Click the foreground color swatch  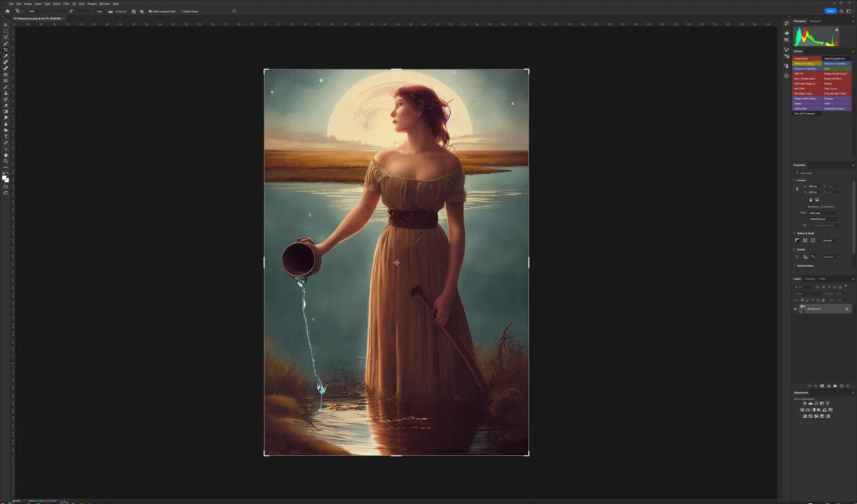[x=5, y=177]
